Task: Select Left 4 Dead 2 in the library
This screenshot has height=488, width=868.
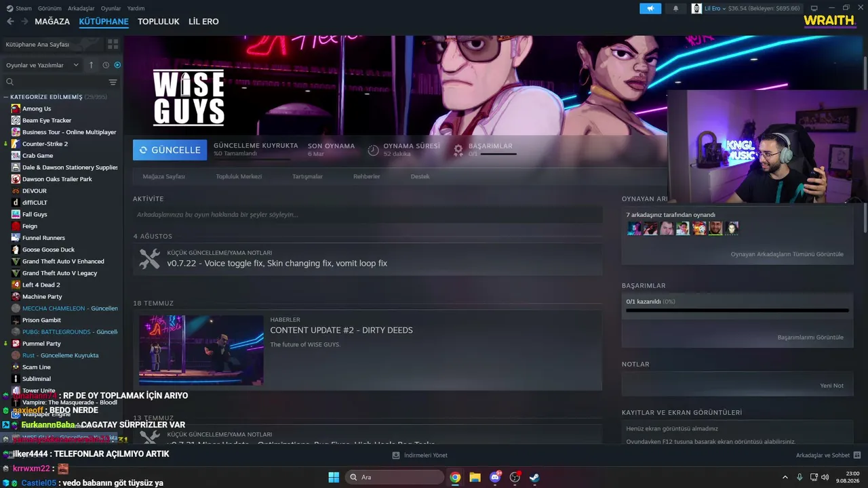Action: click(x=41, y=285)
